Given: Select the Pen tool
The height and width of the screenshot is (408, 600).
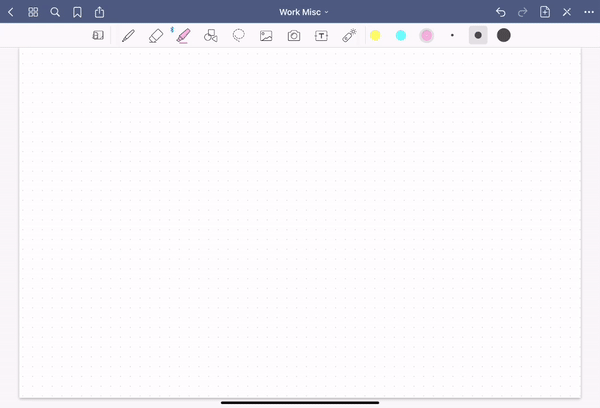Looking at the screenshot, I should 128,35.
